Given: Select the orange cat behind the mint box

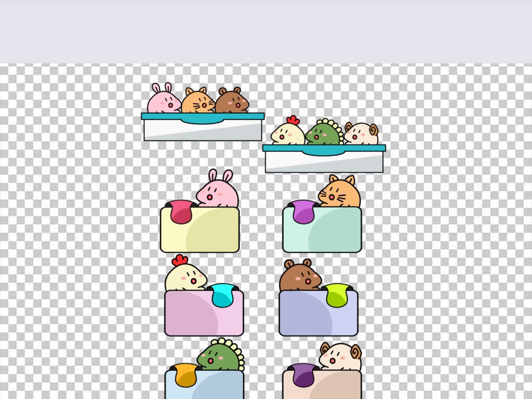Looking at the screenshot, I should [x=340, y=191].
